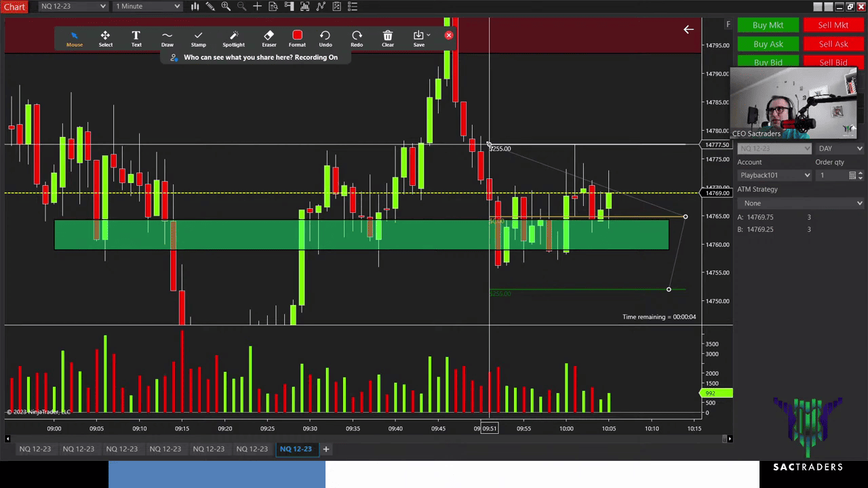Undo the last annotation
The image size is (868, 488).
[x=325, y=39]
